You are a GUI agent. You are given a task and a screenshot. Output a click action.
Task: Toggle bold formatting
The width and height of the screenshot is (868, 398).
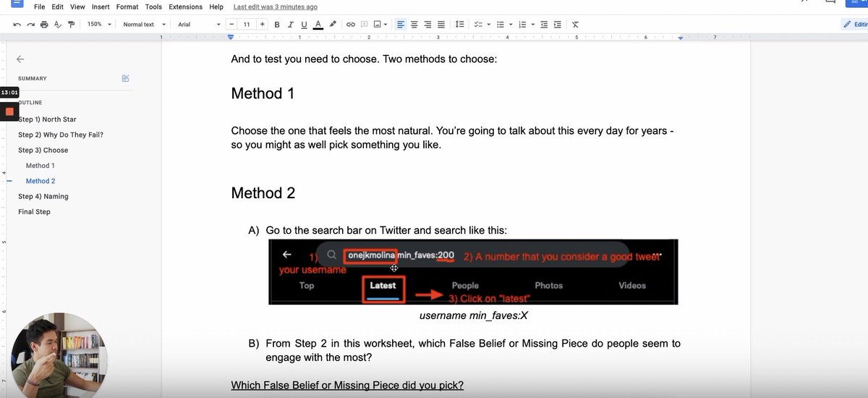click(x=277, y=25)
